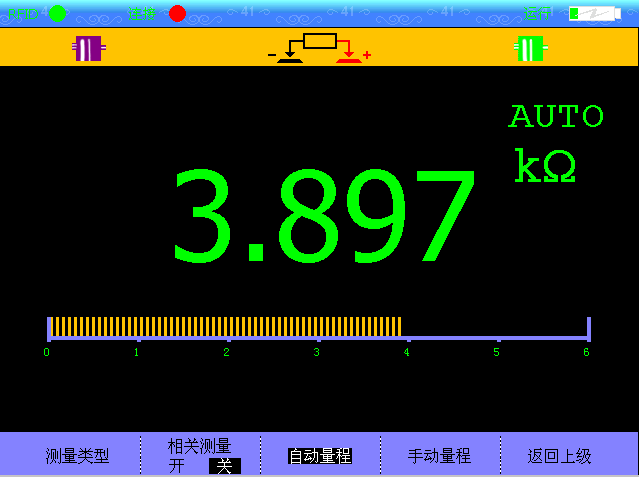Click the green status indicator dot

pyautogui.click(x=57, y=13)
